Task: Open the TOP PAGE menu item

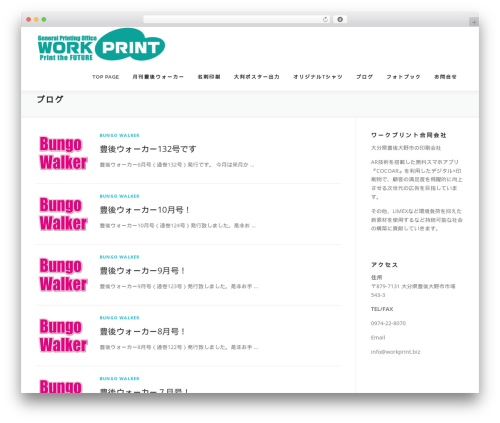Action: [x=106, y=77]
